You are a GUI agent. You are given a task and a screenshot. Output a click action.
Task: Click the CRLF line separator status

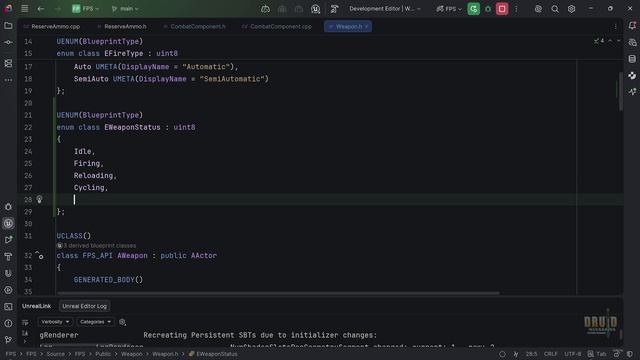coord(551,354)
